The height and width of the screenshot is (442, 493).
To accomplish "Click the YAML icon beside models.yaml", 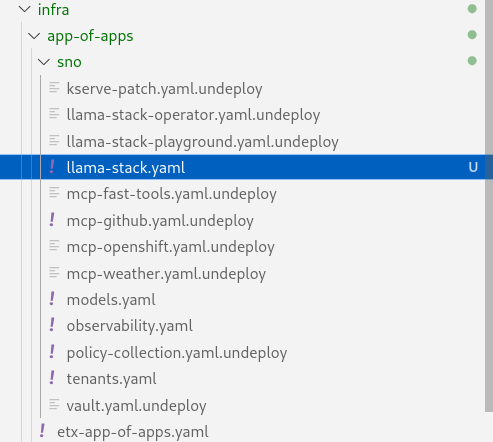I will 52,299.
